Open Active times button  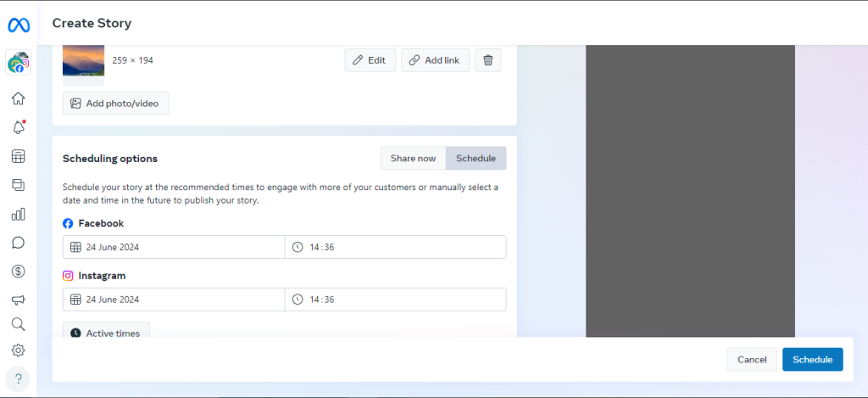click(x=106, y=332)
